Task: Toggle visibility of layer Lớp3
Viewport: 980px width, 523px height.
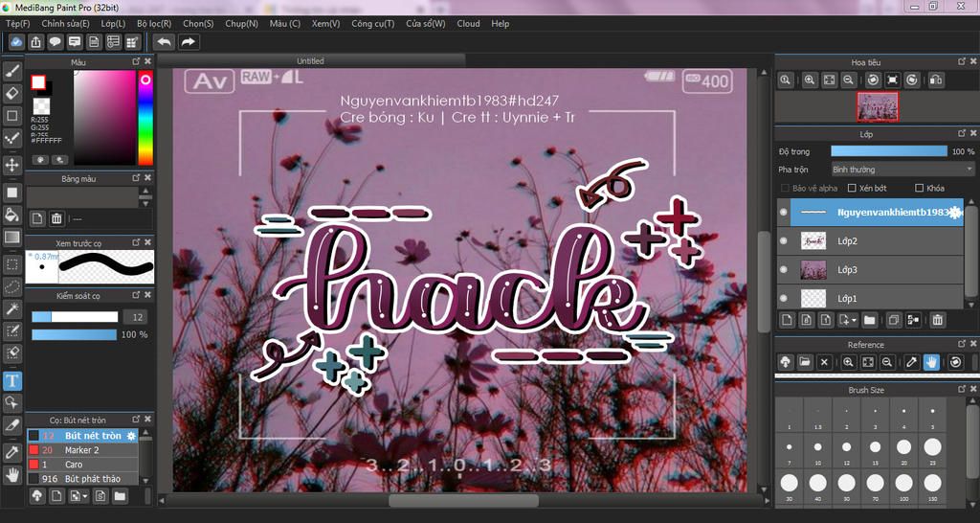Action: pyautogui.click(x=783, y=269)
